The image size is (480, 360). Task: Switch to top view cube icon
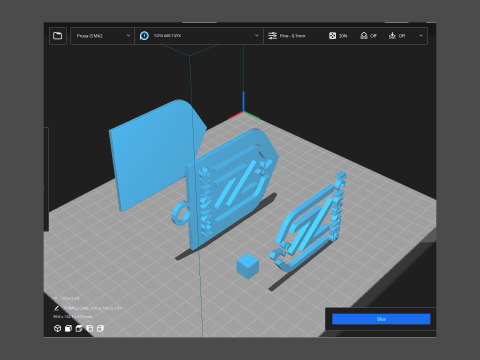[79, 329]
